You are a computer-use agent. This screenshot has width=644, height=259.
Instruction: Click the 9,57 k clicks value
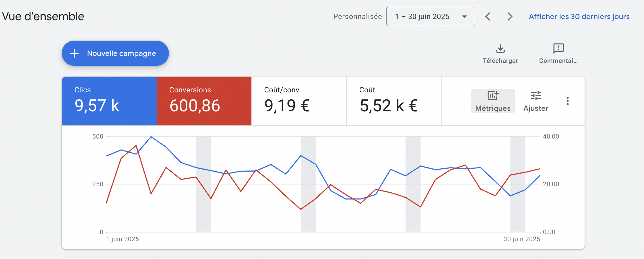pyautogui.click(x=97, y=106)
